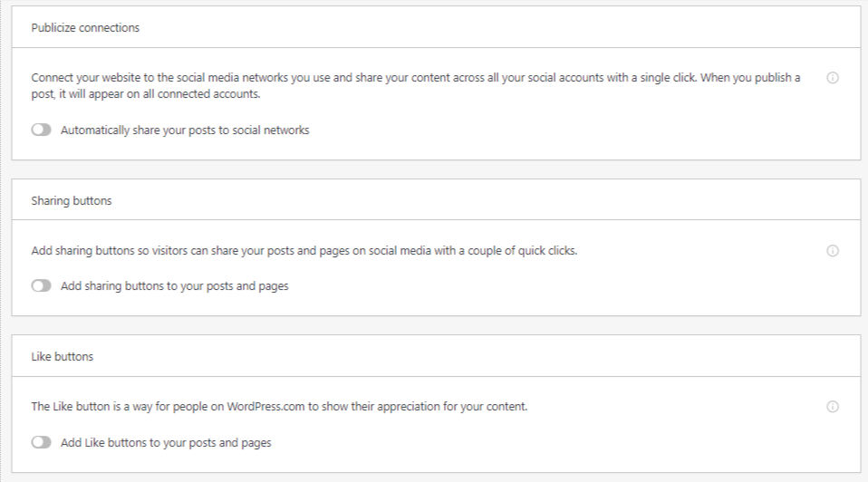The width and height of the screenshot is (868, 482).
Task: Click 'Automatically share your posts to social networks' label
Action: 185,130
